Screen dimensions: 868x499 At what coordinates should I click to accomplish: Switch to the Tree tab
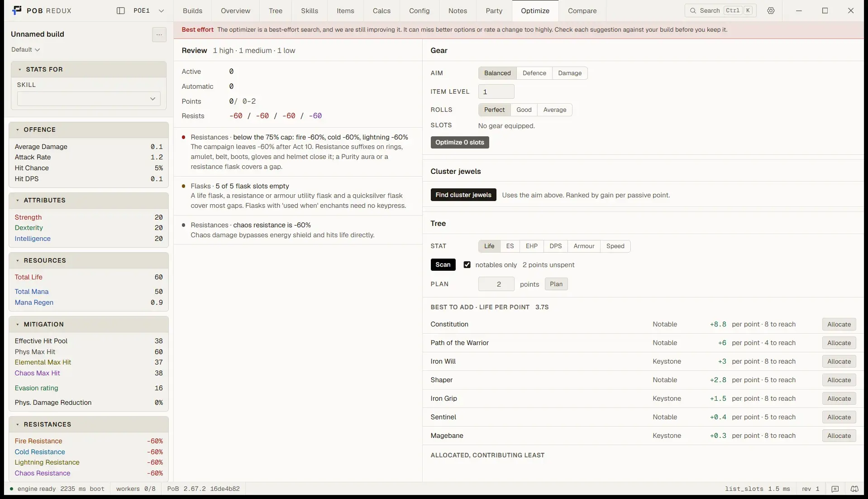pos(275,10)
